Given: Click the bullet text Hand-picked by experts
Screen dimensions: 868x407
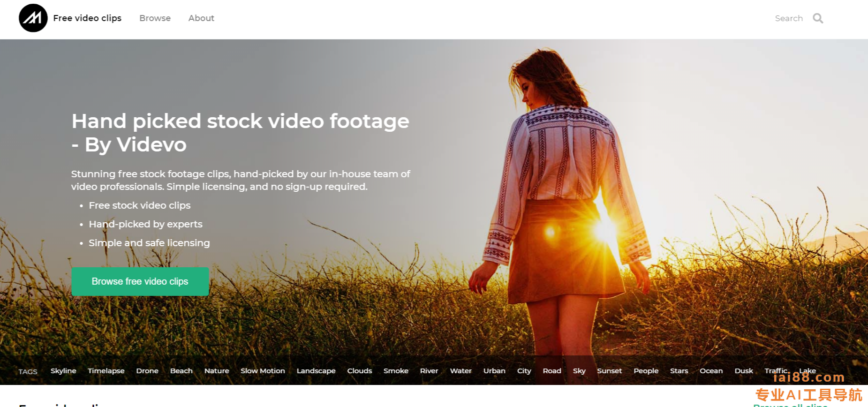Looking at the screenshot, I should coord(145,224).
